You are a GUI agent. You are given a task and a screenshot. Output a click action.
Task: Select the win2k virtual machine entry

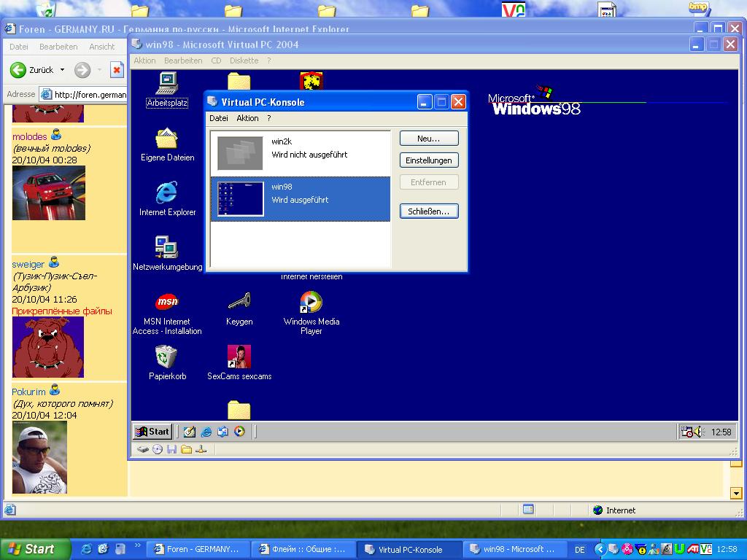(300, 154)
